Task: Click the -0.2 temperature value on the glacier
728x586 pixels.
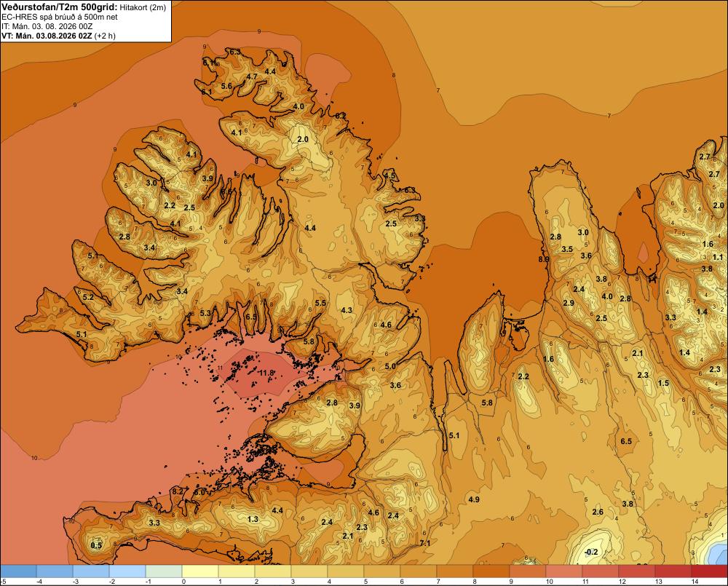Action: (x=591, y=552)
